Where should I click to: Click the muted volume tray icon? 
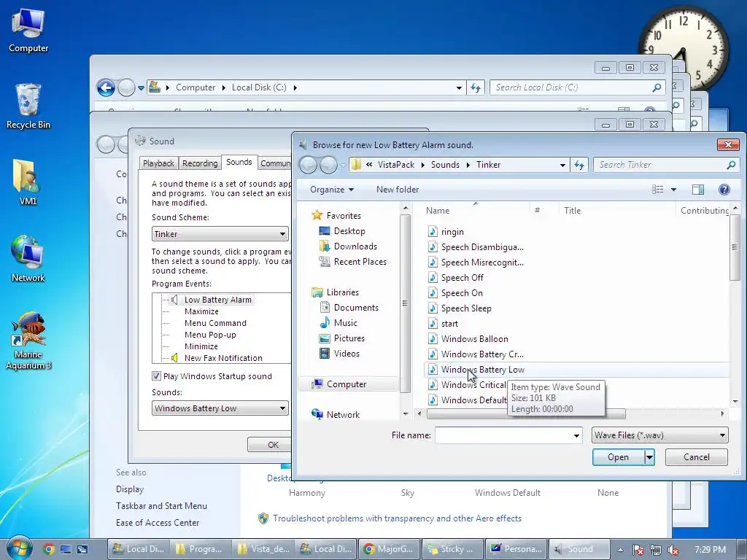tap(673, 550)
